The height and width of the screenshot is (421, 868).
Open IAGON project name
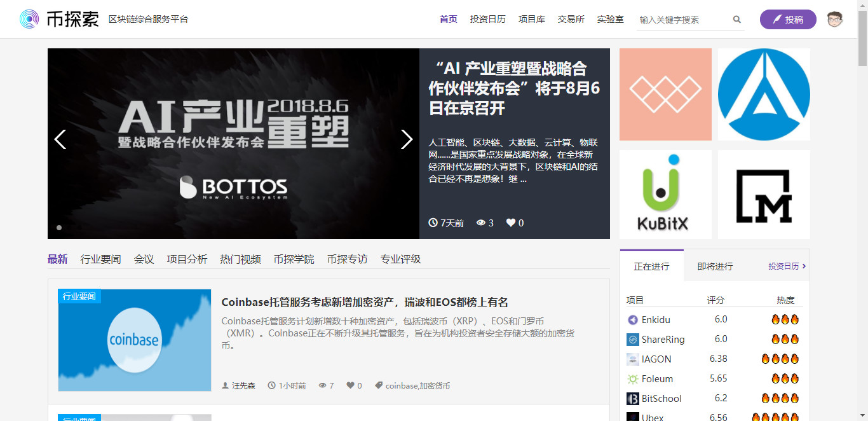coord(656,359)
